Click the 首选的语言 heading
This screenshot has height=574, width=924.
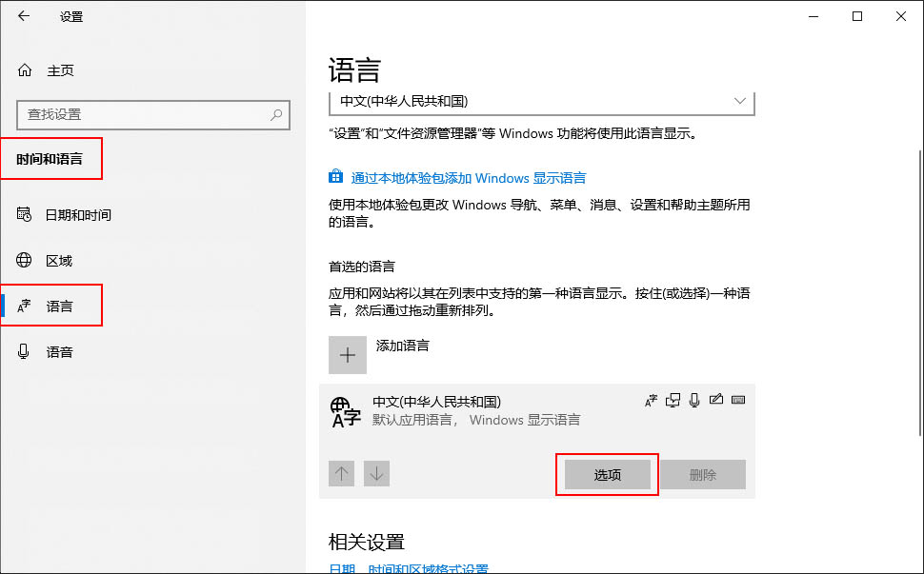pyautogui.click(x=361, y=267)
